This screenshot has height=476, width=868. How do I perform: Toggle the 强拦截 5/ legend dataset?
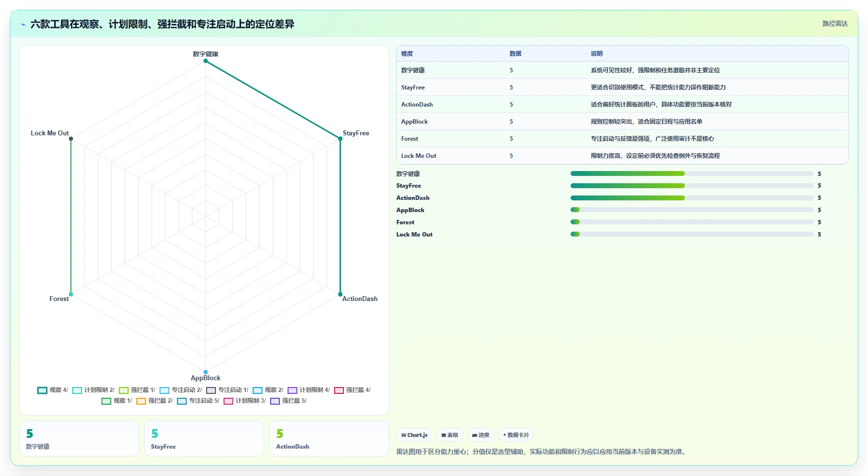[289, 401]
